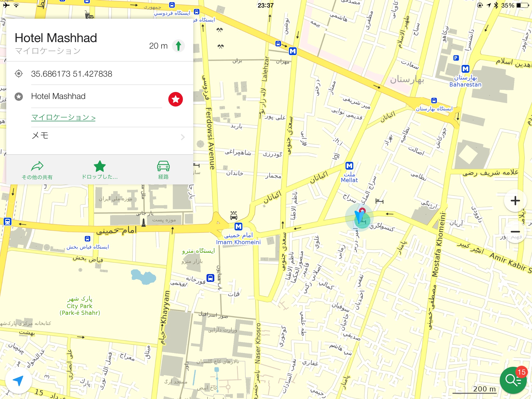Select the Baharestan metro station marker

click(465, 69)
